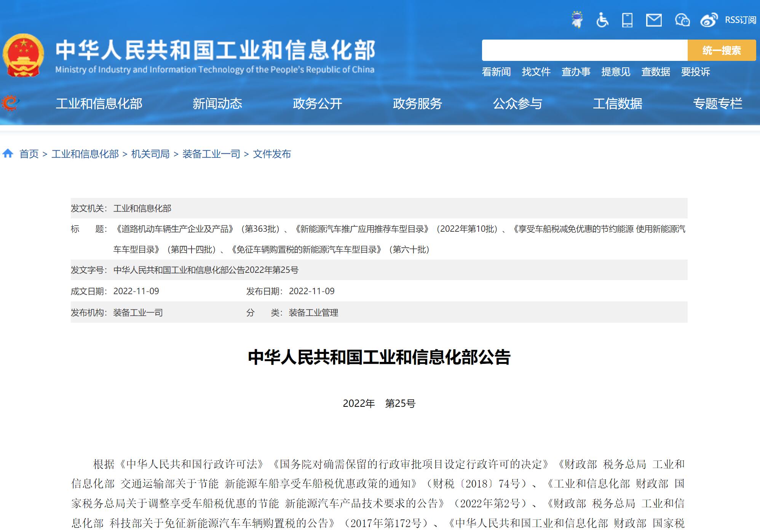This screenshot has width=760, height=532.
Task: Open the 专题专栏 nav menu
Action: click(x=718, y=104)
